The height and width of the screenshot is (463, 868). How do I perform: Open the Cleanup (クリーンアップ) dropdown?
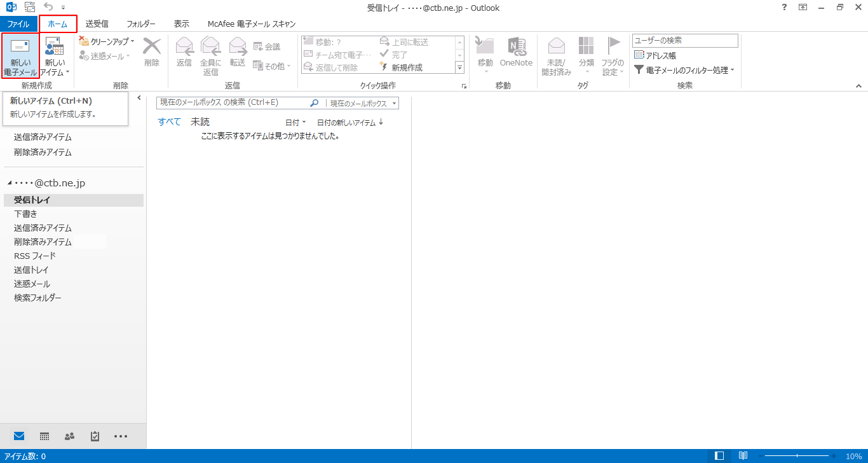(x=106, y=41)
